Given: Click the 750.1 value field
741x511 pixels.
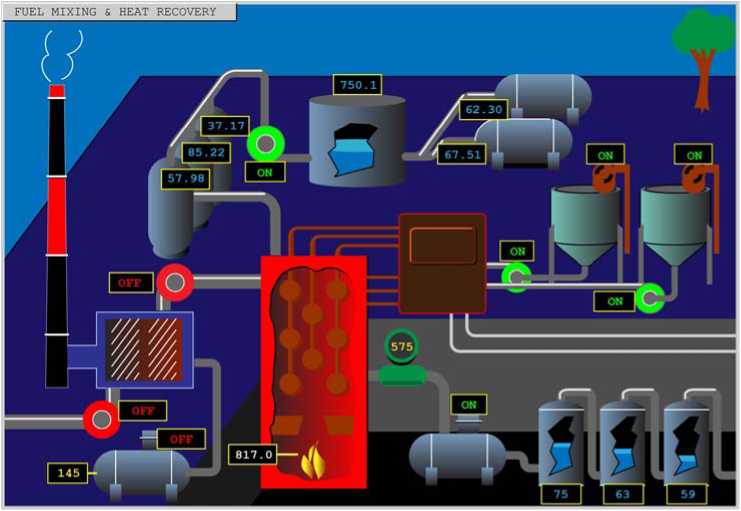Looking at the screenshot, I should point(358,85).
